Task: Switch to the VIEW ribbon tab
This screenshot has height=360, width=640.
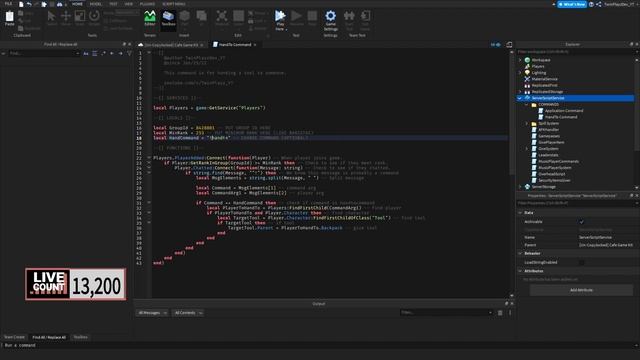Action: click(129, 4)
